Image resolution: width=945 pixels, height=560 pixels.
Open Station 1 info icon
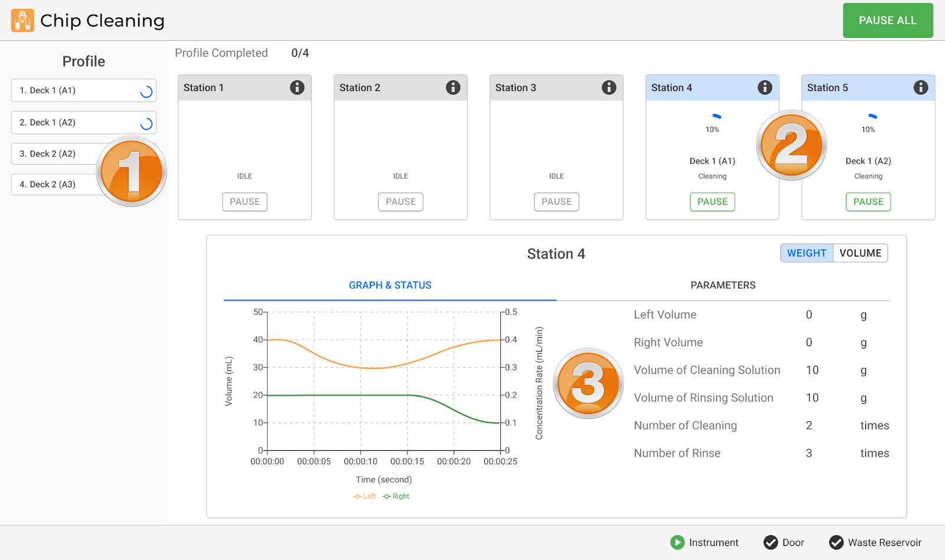coord(297,87)
